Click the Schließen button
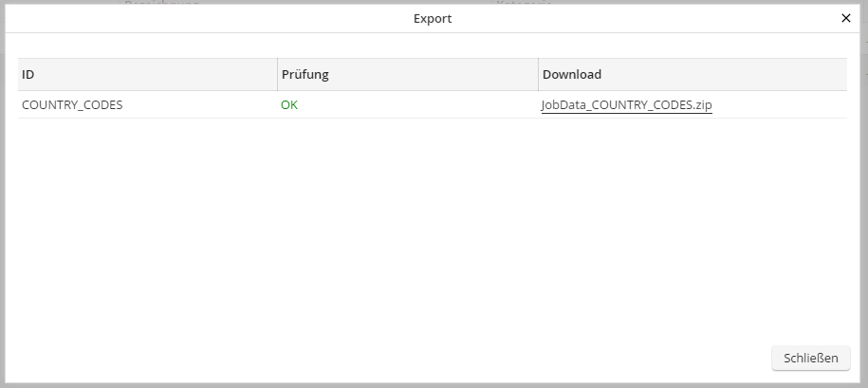 click(811, 358)
